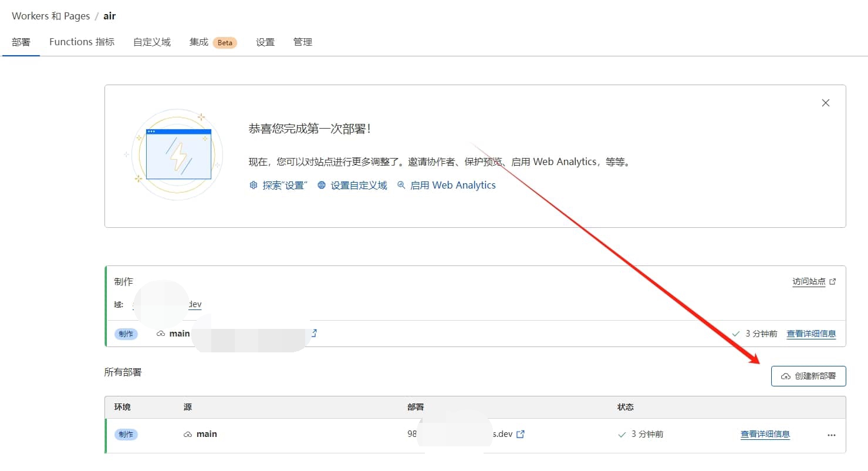Open three-dot menu for main deployment
Image resolution: width=868 pixels, height=471 pixels.
click(831, 435)
